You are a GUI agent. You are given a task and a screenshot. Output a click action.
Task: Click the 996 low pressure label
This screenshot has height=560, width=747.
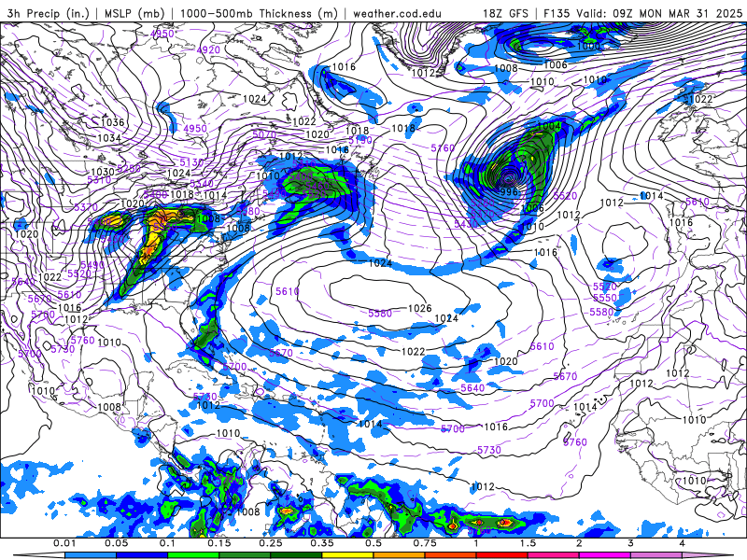509,192
